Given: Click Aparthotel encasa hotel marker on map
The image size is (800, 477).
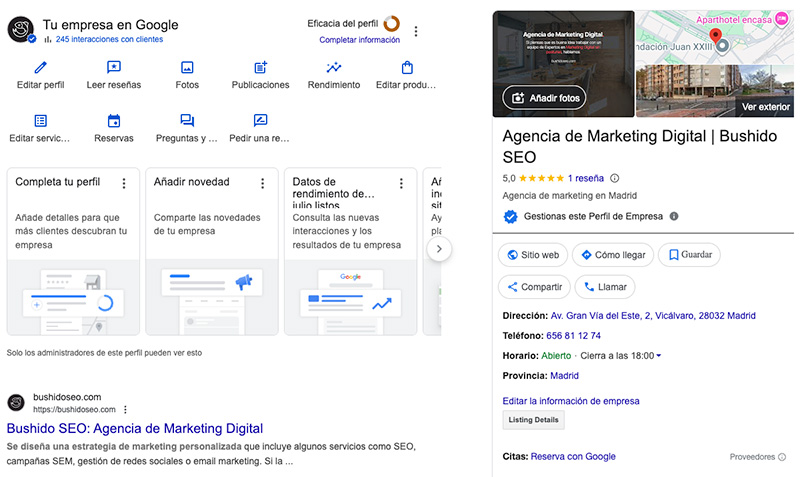Looking at the screenshot, I should coord(781,19).
